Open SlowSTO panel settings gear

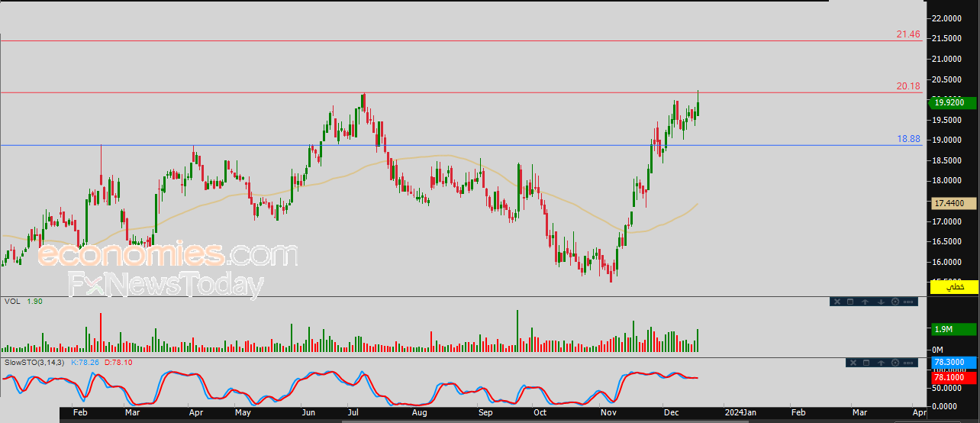(x=895, y=363)
